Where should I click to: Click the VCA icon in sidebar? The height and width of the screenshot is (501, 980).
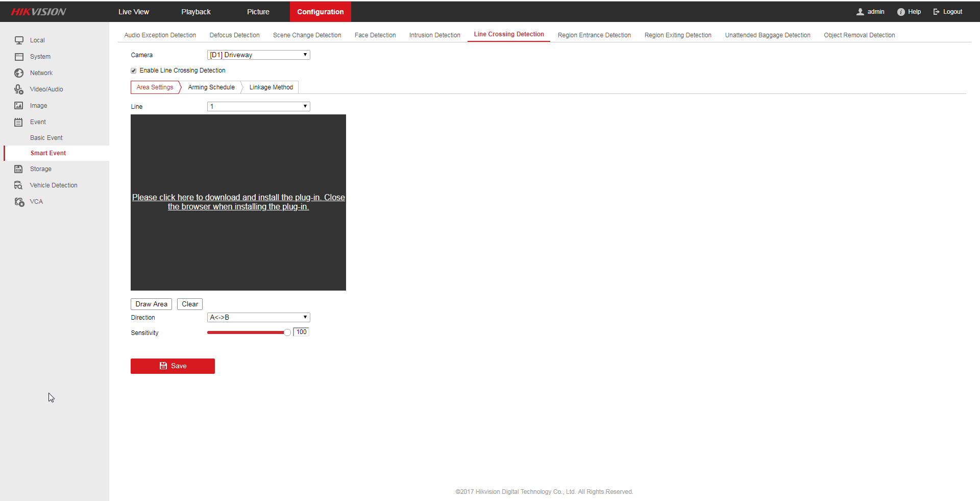click(19, 202)
